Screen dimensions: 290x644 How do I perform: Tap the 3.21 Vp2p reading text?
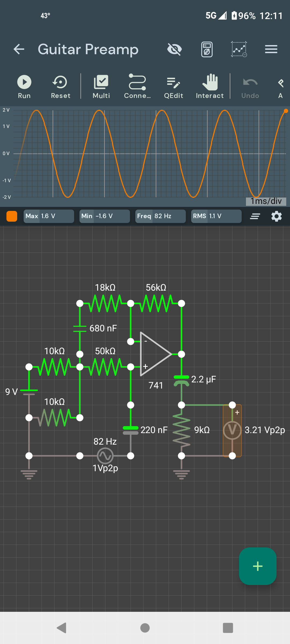click(x=264, y=430)
